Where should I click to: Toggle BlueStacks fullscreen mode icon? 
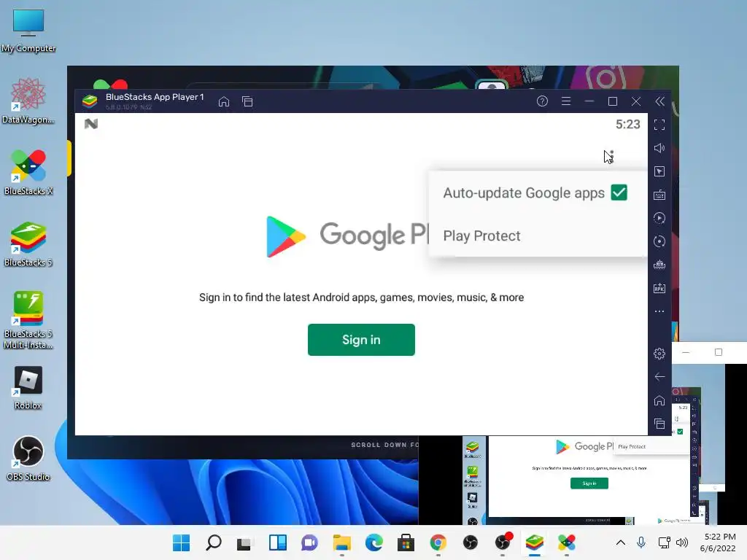pyautogui.click(x=659, y=125)
